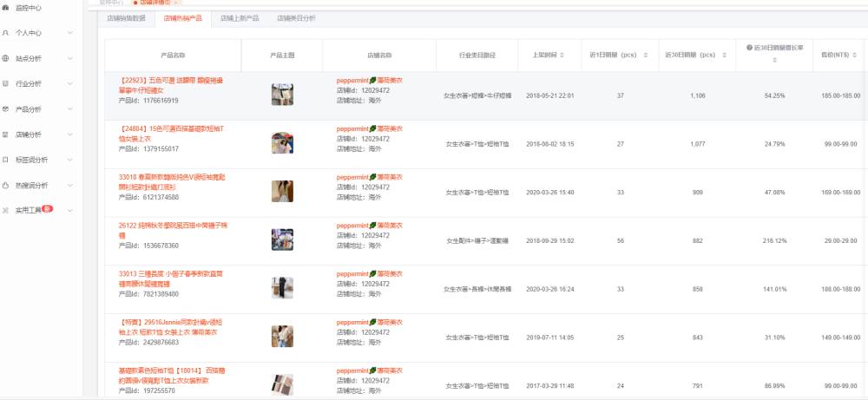The image size is (868, 400).
Task: Click the 54.25% growth rate cell
Action: [x=774, y=95]
